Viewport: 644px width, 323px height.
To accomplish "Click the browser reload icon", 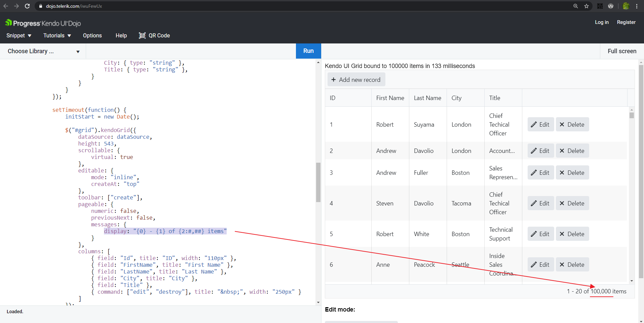I will 27,6.
